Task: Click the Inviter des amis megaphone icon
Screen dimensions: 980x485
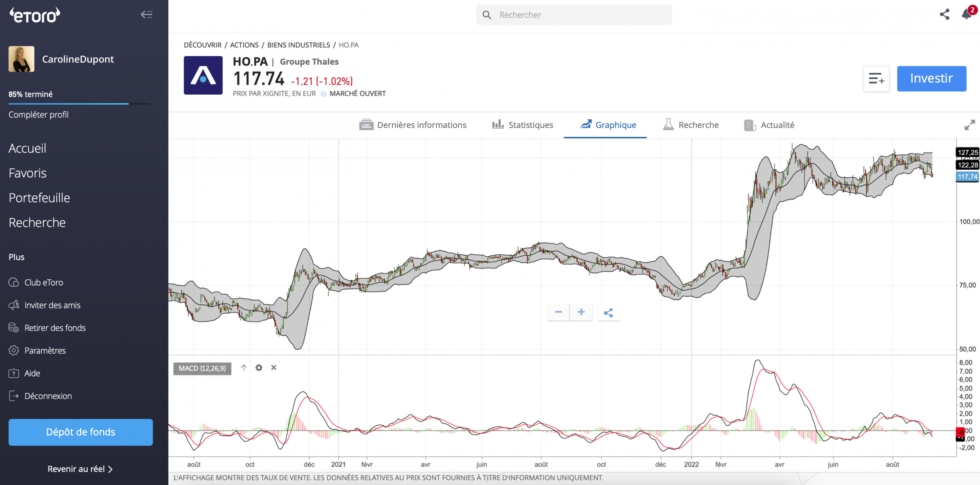Action: (x=14, y=305)
